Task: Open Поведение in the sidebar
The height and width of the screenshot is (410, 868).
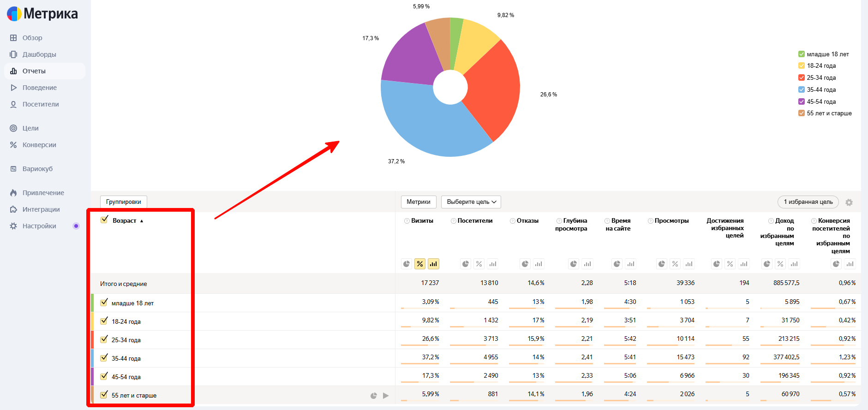Action: [x=40, y=88]
